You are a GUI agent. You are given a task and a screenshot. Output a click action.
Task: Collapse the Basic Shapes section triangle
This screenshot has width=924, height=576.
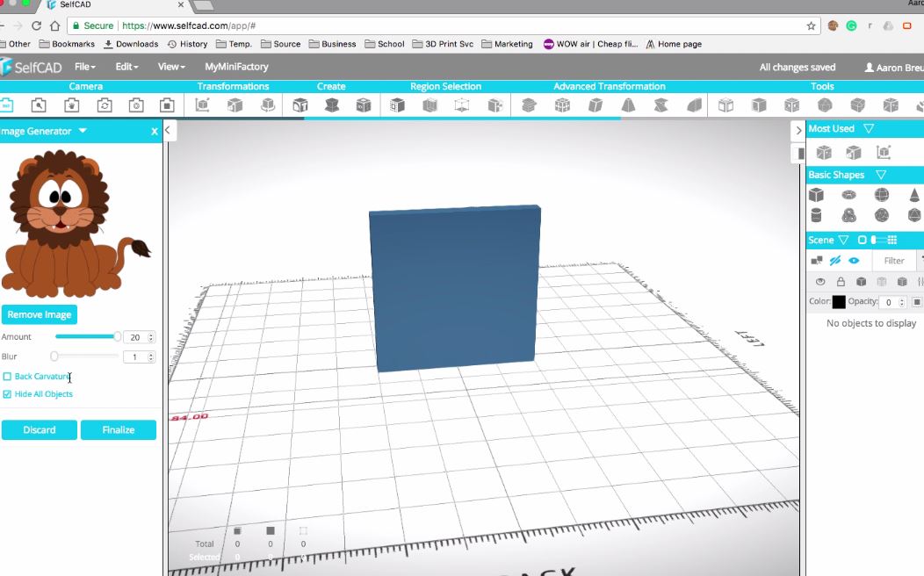click(881, 175)
